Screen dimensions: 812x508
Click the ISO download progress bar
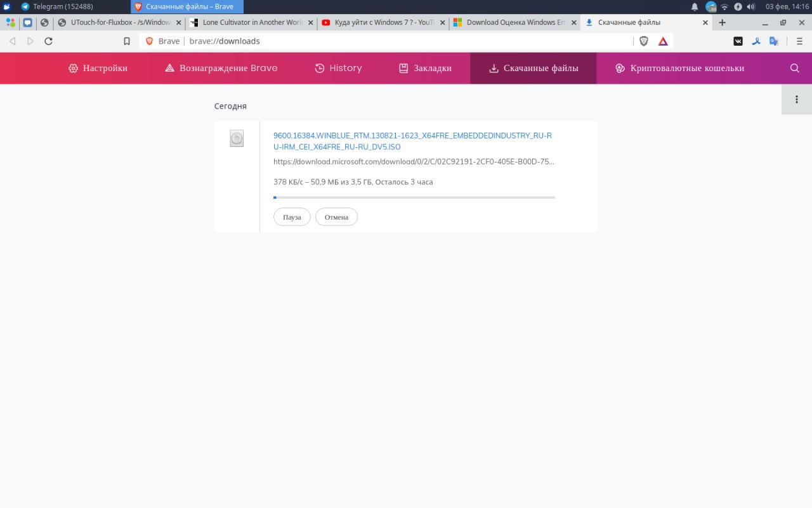(x=414, y=197)
